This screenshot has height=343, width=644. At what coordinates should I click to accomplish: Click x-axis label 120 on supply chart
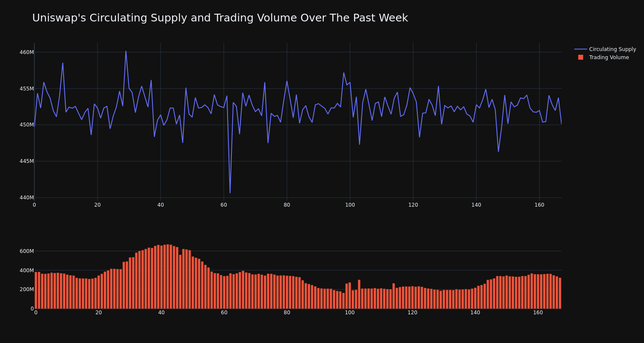pyautogui.click(x=413, y=205)
